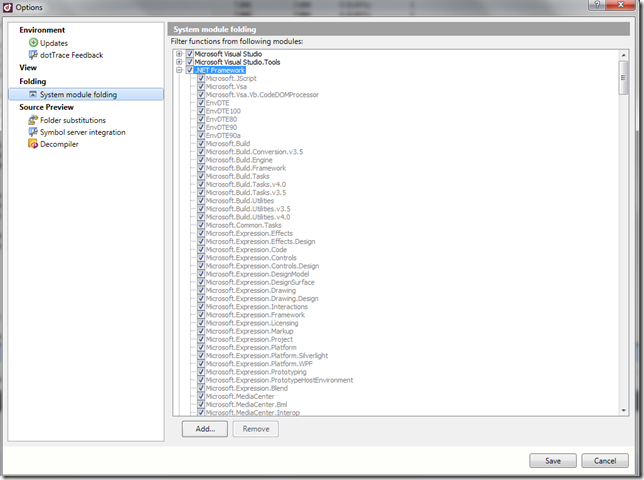Screen dimensions: 644x480
Task: Cancel the Options dialog
Action: (x=605, y=461)
